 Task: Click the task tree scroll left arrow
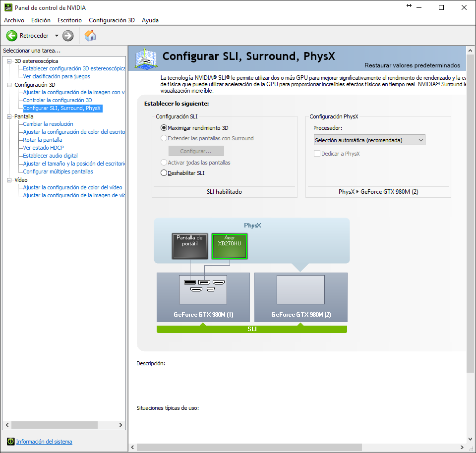pos(7,425)
